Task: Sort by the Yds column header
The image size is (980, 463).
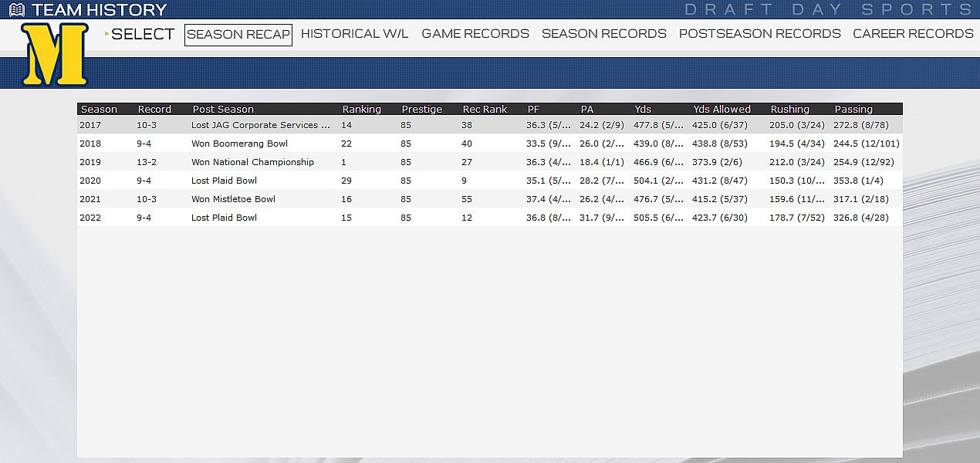Action: coord(643,110)
